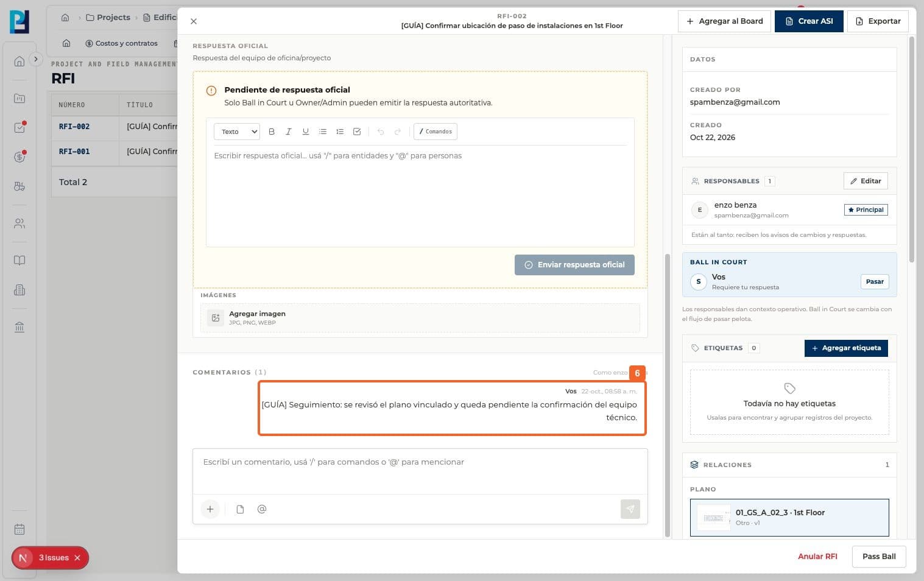Click the comment input field
The width and height of the screenshot is (924, 581).
[x=420, y=471]
